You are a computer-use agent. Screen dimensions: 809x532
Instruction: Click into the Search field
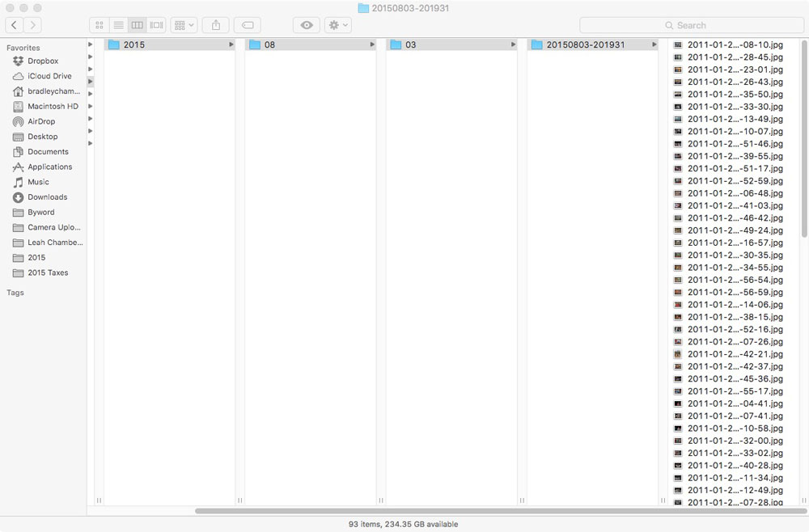tap(692, 25)
